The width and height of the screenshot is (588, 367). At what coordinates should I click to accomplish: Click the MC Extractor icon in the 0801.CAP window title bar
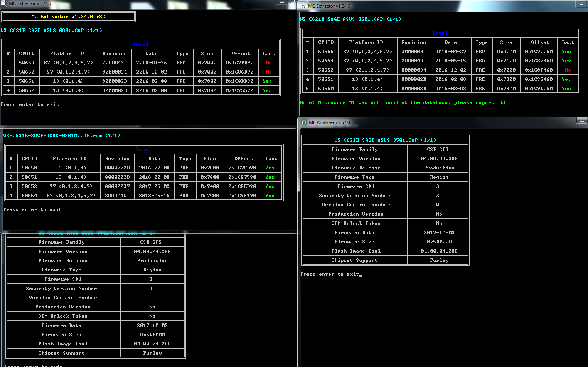pos(3,3)
